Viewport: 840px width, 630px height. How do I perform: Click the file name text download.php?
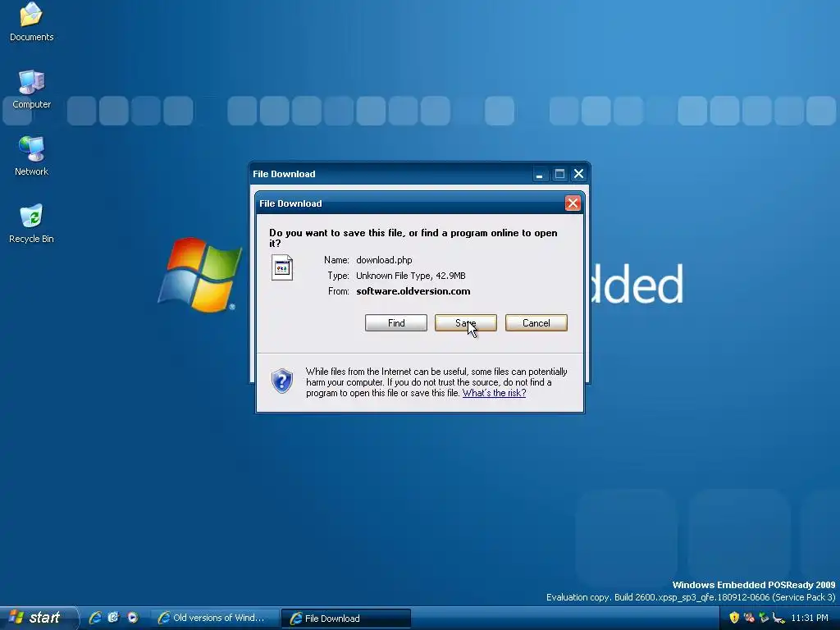coord(384,260)
